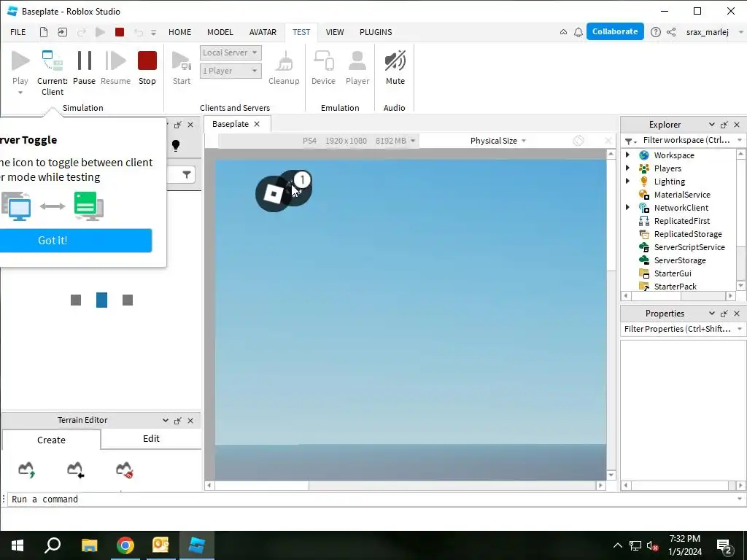Switch to the Terrain Editor Edit tab
747x560 pixels.
[x=151, y=438]
